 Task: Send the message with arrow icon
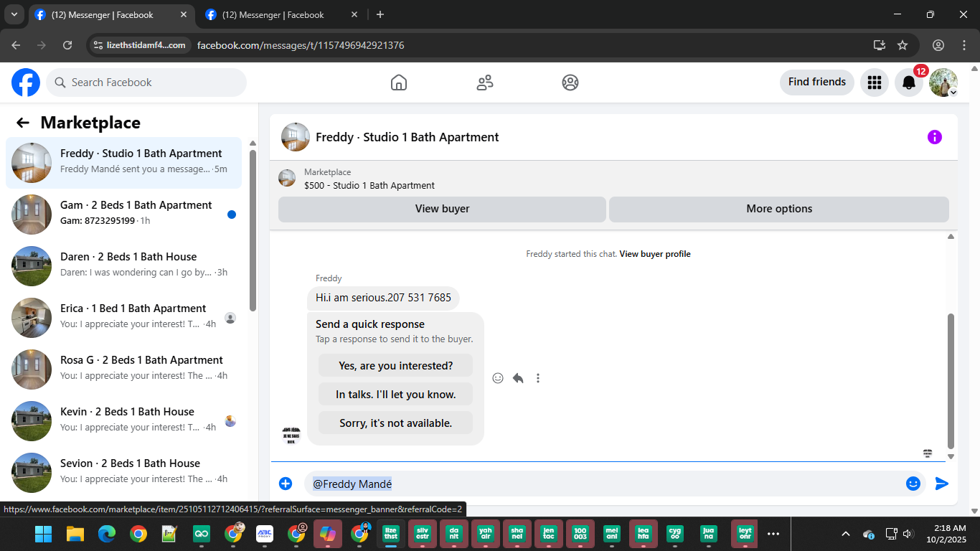coord(942,484)
